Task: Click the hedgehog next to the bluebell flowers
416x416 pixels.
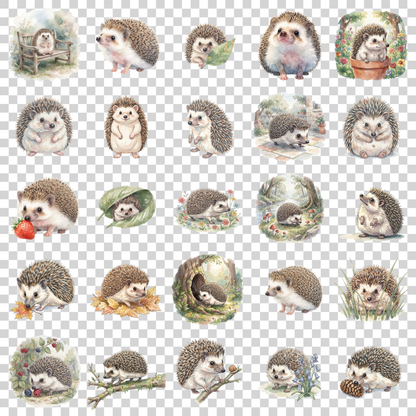Action: click(x=291, y=373)
